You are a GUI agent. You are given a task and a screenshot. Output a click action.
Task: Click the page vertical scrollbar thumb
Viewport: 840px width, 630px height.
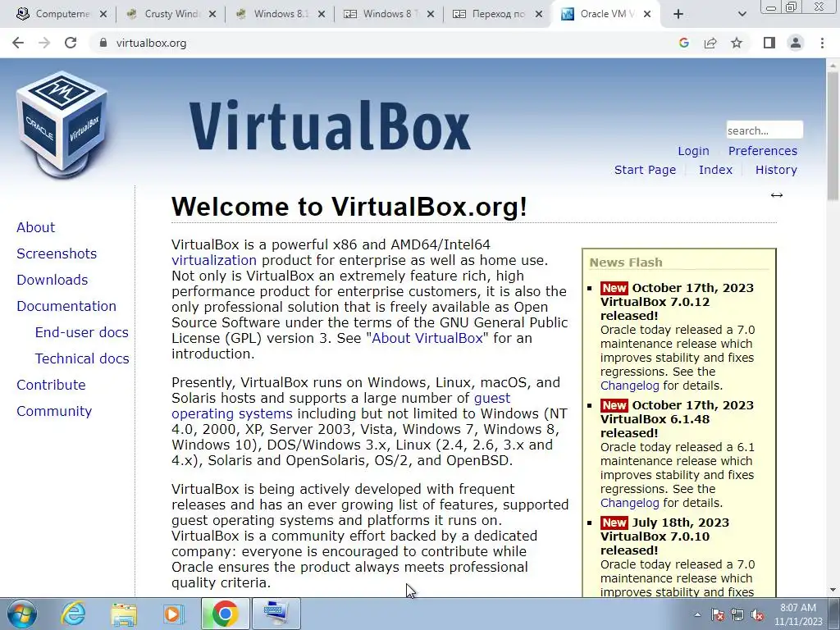coord(833,137)
